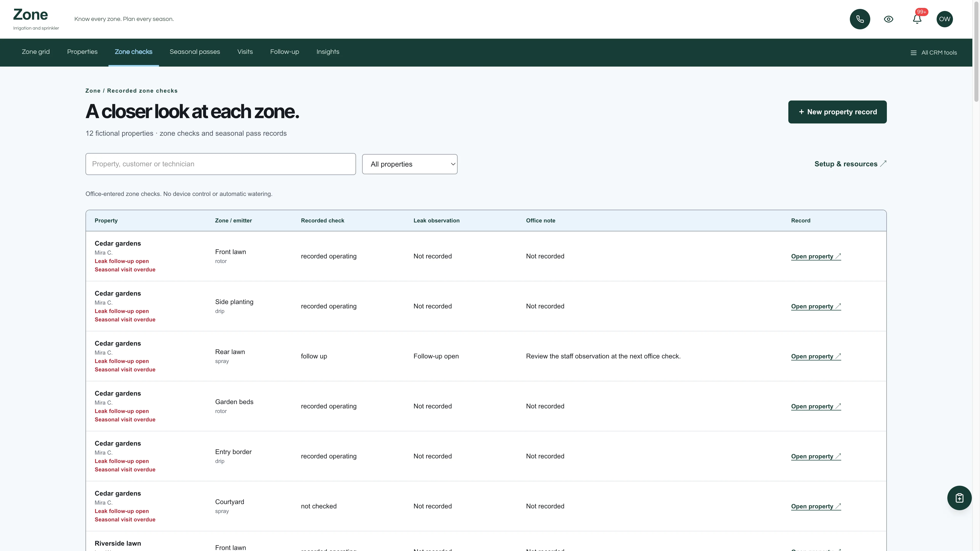Open property for Rear lawn row
This screenshot has height=551, width=980.
tap(816, 356)
